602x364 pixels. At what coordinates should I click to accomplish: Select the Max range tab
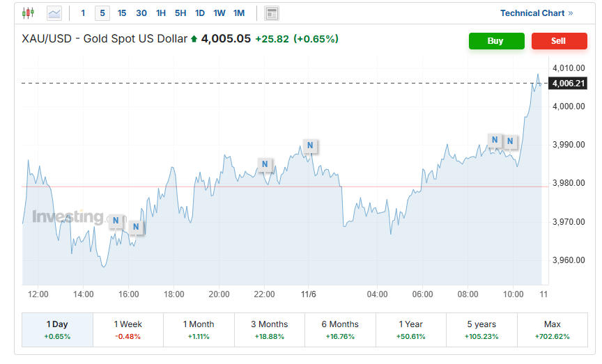(552, 330)
